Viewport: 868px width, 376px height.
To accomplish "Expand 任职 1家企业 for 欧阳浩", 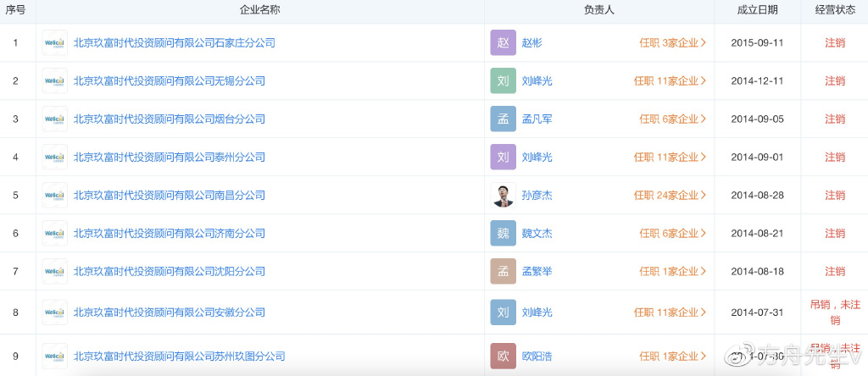I will (x=672, y=356).
